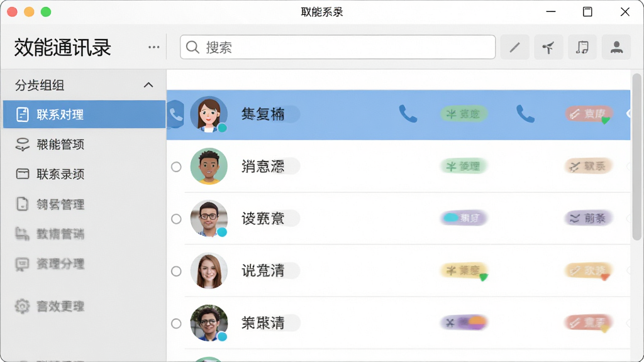Click the avatar of 读赛意
The height and width of the screenshot is (362, 644).
[209, 218]
